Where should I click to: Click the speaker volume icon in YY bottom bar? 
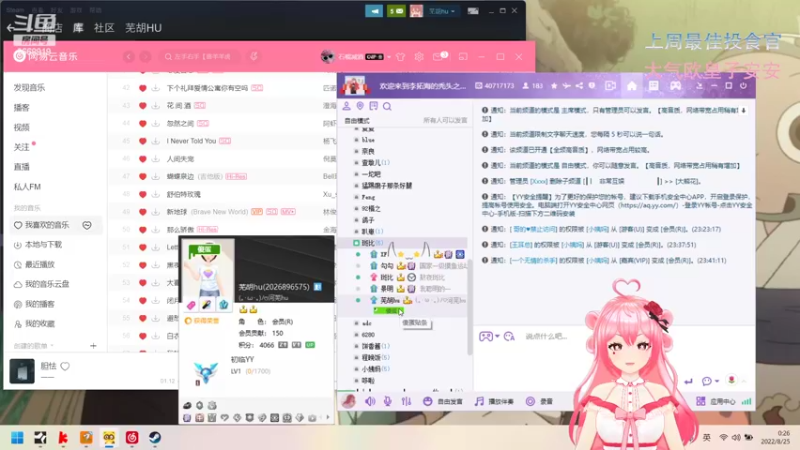click(x=370, y=402)
